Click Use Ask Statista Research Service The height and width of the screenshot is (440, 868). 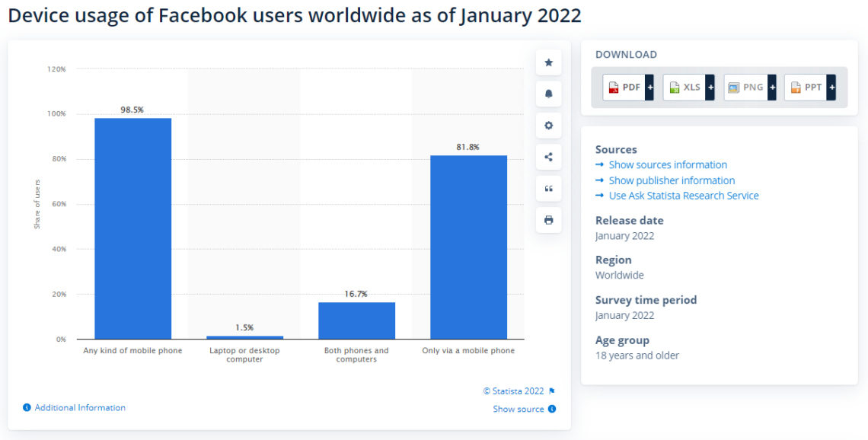[x=683, y=195]
